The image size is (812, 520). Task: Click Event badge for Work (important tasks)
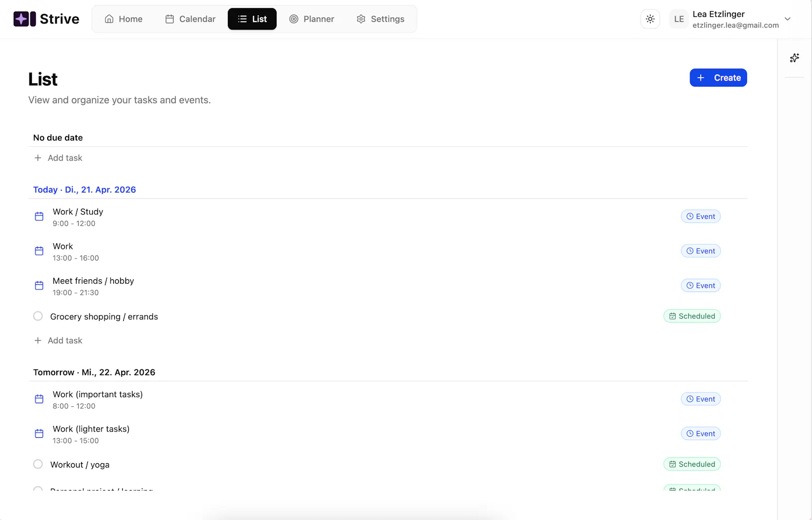[x=700, y=399]
